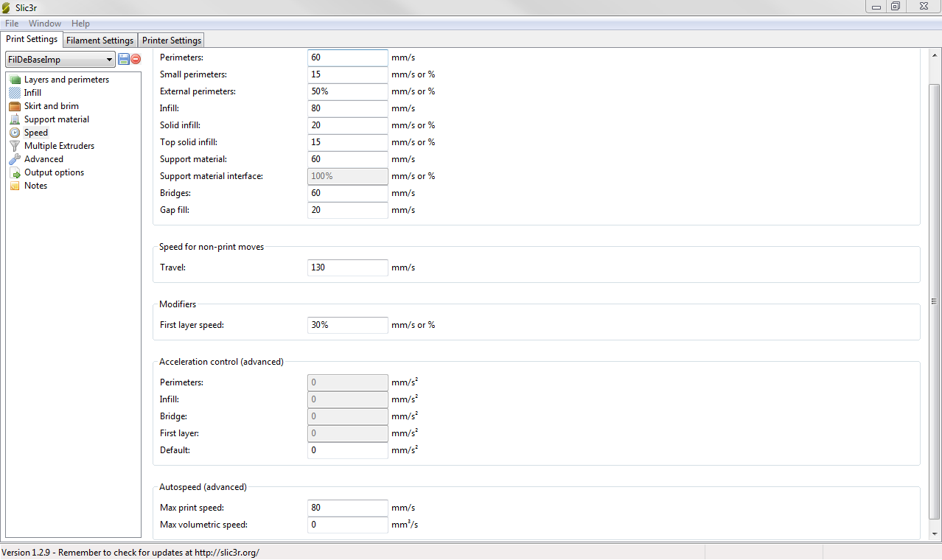Click the 'Autospeed (advanced)' heading
The image size is (942, 560).
pyautogui.click(x=203, y=487)
